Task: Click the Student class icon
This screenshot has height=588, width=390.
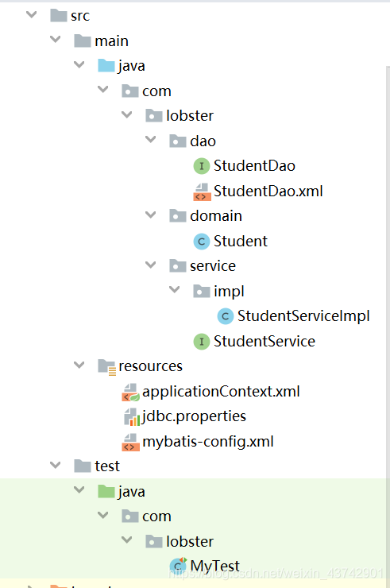Action: (x=202, y=242)
